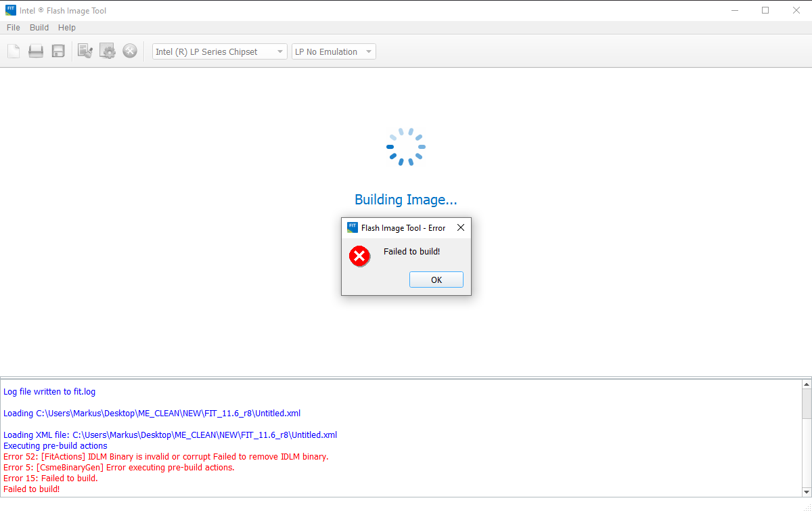Click the red error icon in dialog
Image resolution: width=812 pixels, height=511 pixels.
pos(359,256)
